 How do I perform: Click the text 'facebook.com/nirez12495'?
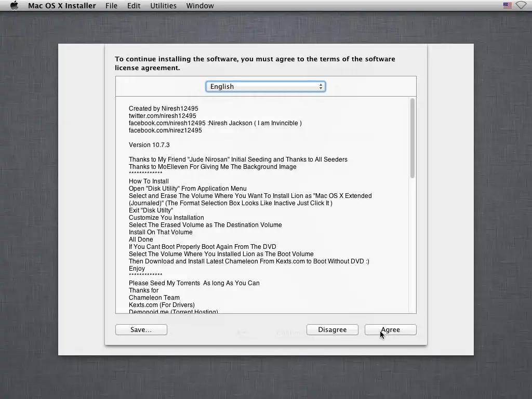click(x=165, y=130)
